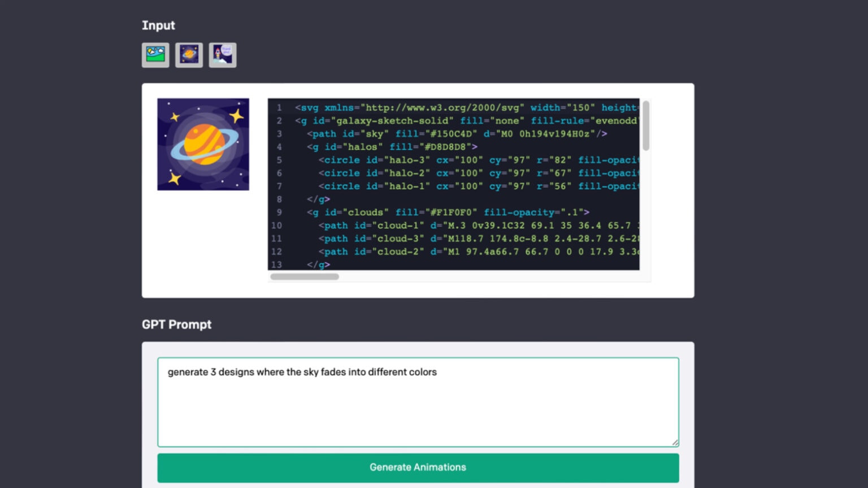The width and height of the screenshot is (868, 488).
Task: Click the cloud-1 path code line
Action: click(452, 225)
